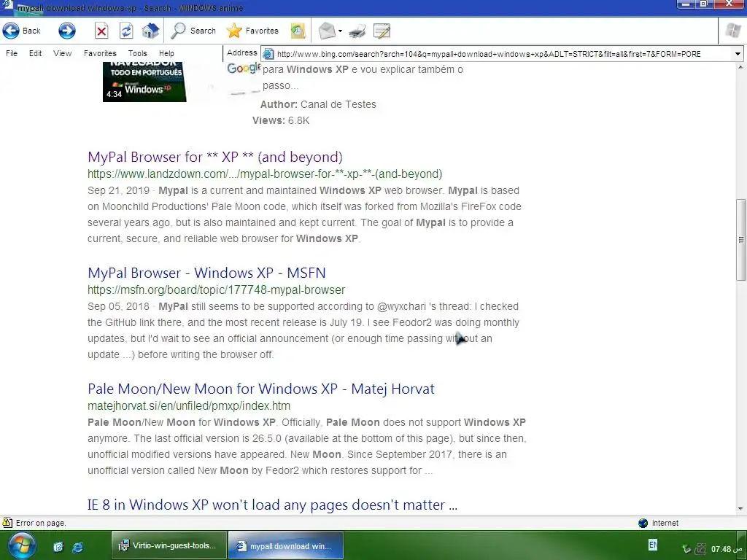Expand the Mail dropdown arrow

340,31
